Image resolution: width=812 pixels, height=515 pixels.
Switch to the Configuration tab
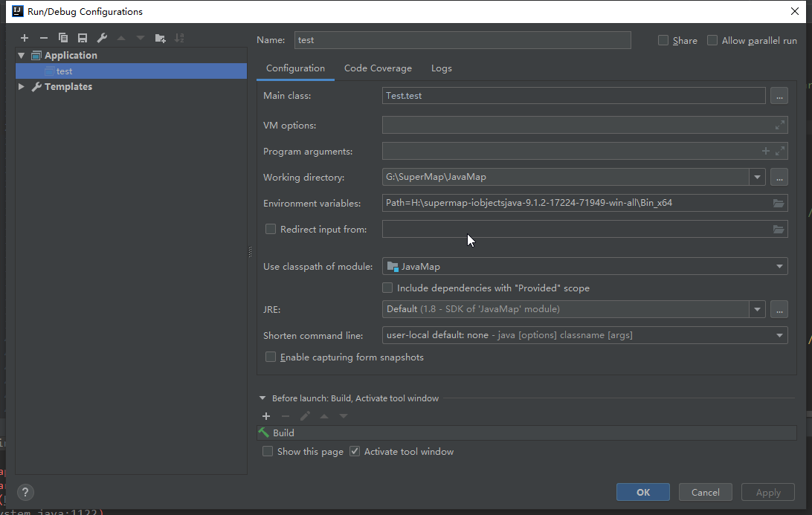pyautogui.click(x=295, y=68)
